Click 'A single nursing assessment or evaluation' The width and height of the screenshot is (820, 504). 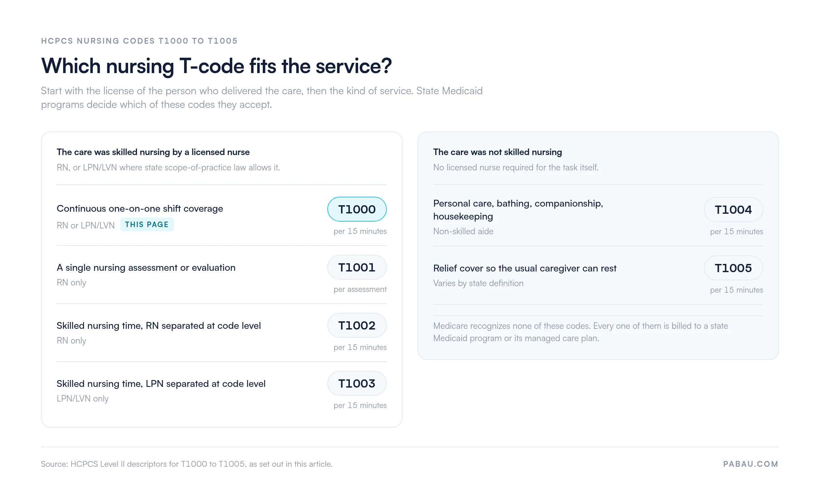click(x=146, y=268)
